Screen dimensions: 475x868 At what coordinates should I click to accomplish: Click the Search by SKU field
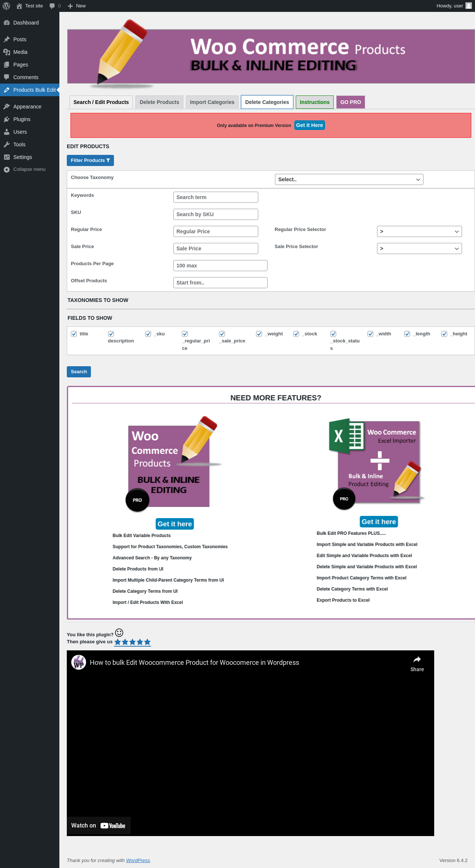pos(216,214)
